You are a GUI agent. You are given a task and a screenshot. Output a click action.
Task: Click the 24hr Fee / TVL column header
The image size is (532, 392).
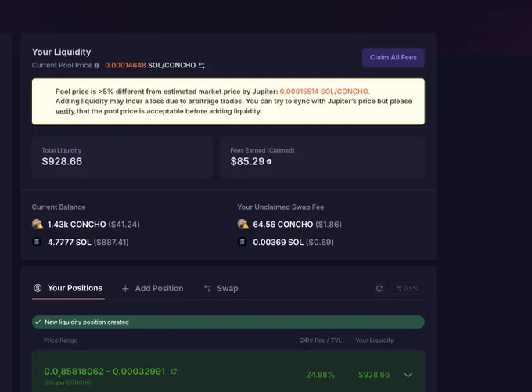click(x=321, y=340)
